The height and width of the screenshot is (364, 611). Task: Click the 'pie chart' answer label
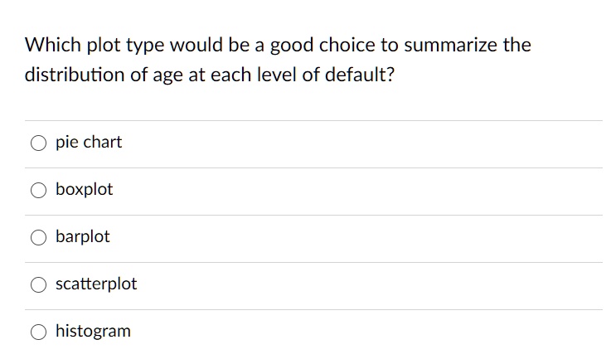(x=89, y=143)
